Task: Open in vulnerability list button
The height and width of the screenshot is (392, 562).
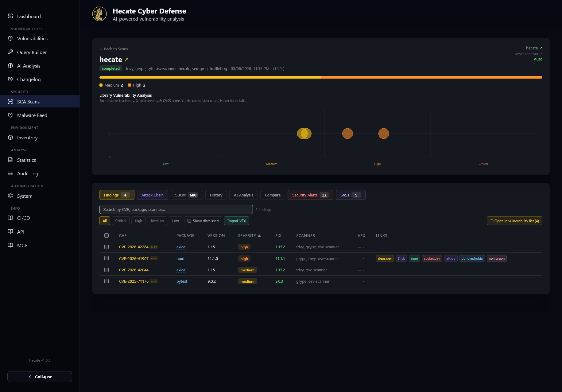Action: pos(514,221)
